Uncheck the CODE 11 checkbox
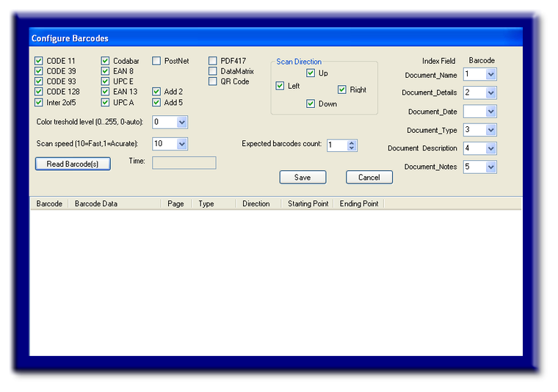The width and height of the screenshot is (558, 392). pyautogui.click(x=39, y=61)
